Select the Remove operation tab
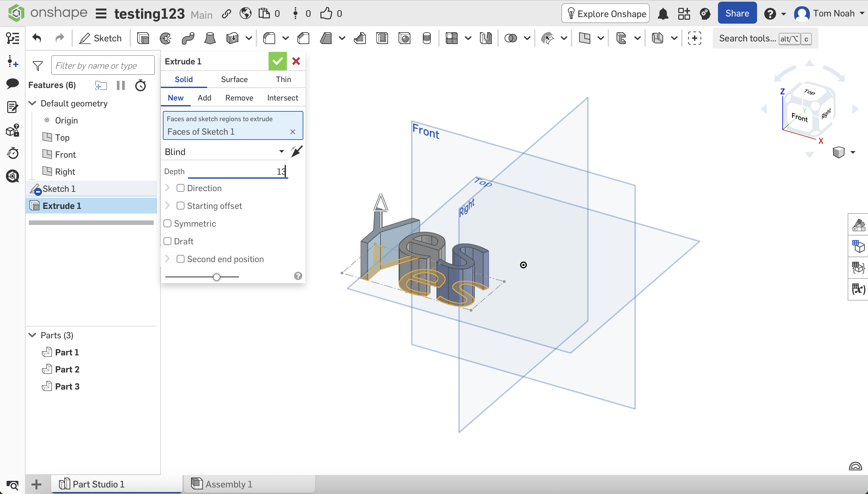 click(239, 98)
